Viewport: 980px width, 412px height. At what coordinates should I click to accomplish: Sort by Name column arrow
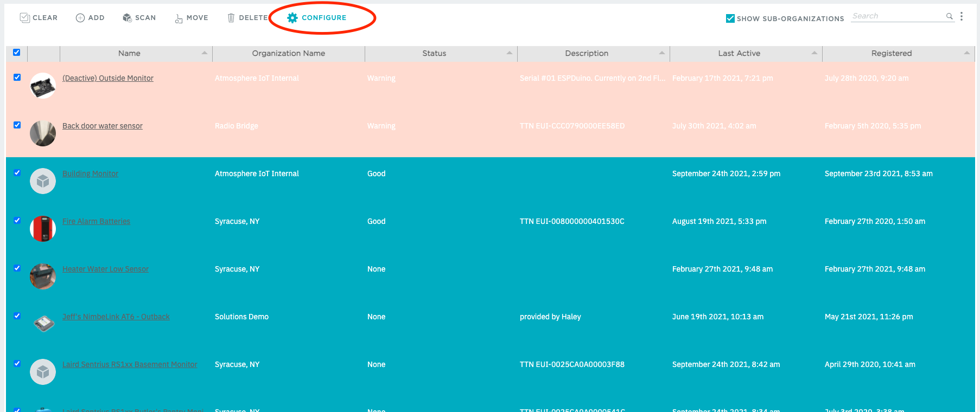point(205,53)
